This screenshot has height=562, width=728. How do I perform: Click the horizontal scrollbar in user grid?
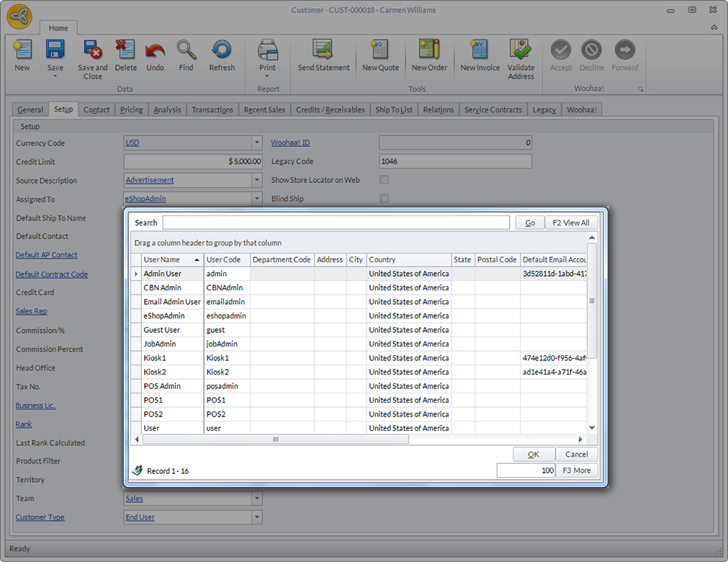275,440
